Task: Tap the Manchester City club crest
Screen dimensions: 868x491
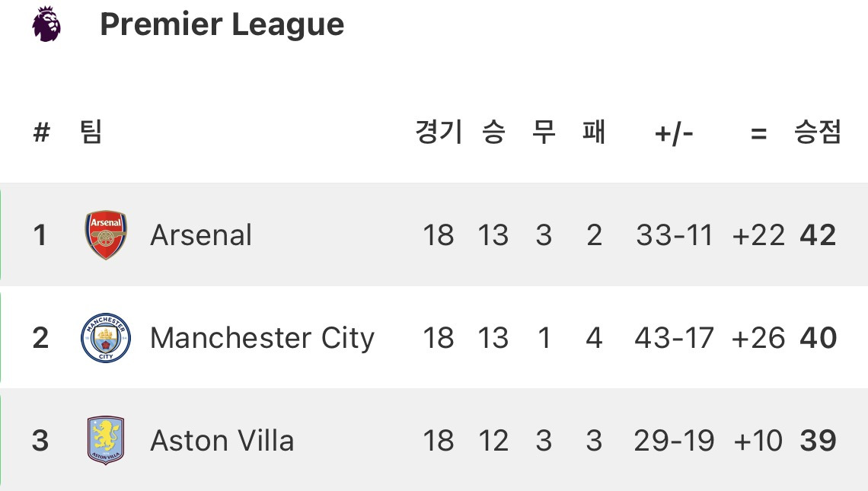Action: tap(106, 338)
